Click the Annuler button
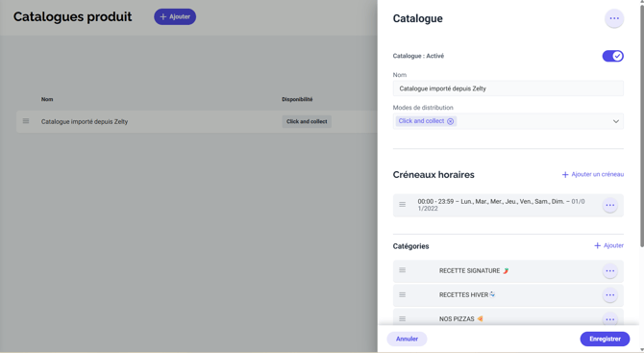This screenshot has height=353, width=644. pyautogui.click(x=407, y=339)
